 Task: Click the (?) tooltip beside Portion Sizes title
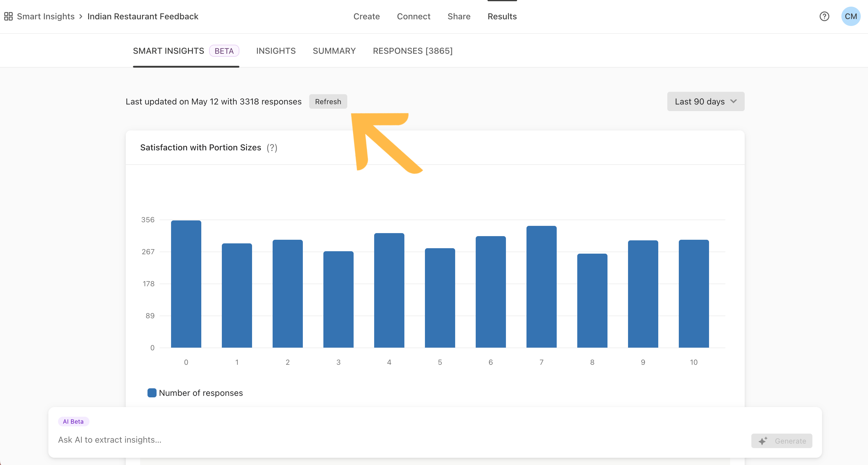point(272,147)
